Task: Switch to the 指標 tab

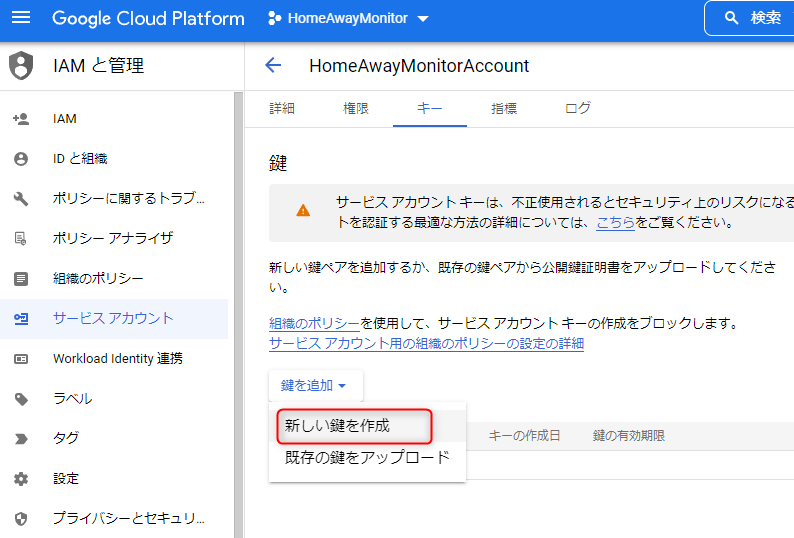Action: pyautogui.click(x=504, y=108)
